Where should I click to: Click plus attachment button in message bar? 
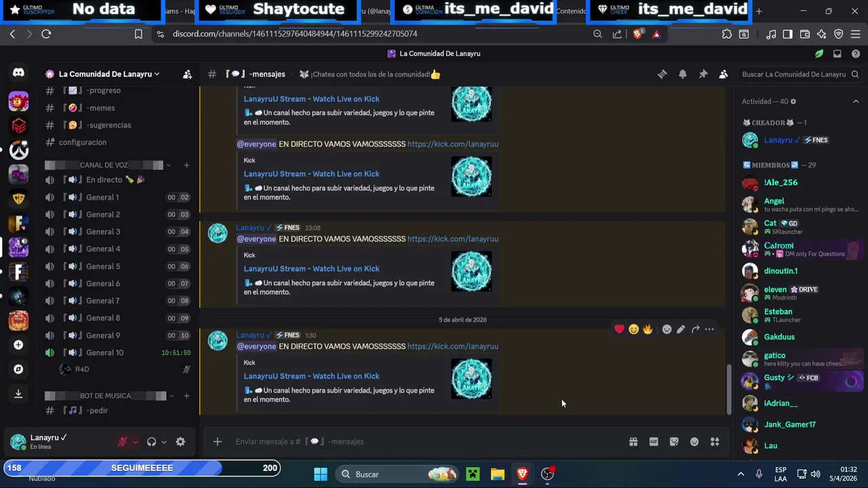[217, 441]
